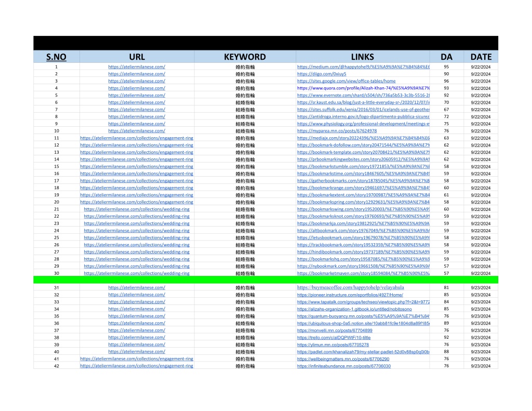Click the letusbookmark.com link

(x=363, y=238)
